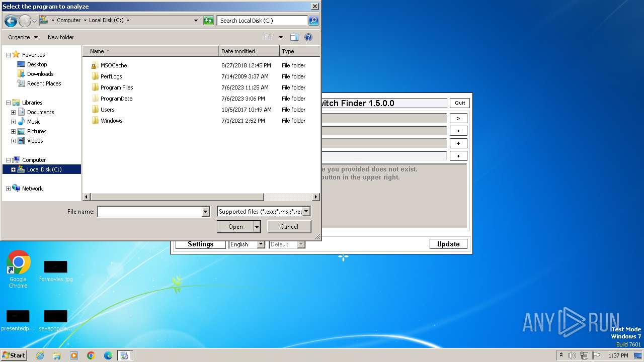
Task: Open the File name dropdown
Action: coord(205,212)
